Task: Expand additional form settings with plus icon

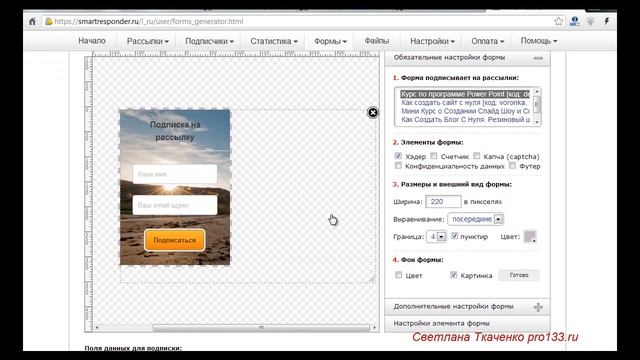Action: click(x=538, y=307)
